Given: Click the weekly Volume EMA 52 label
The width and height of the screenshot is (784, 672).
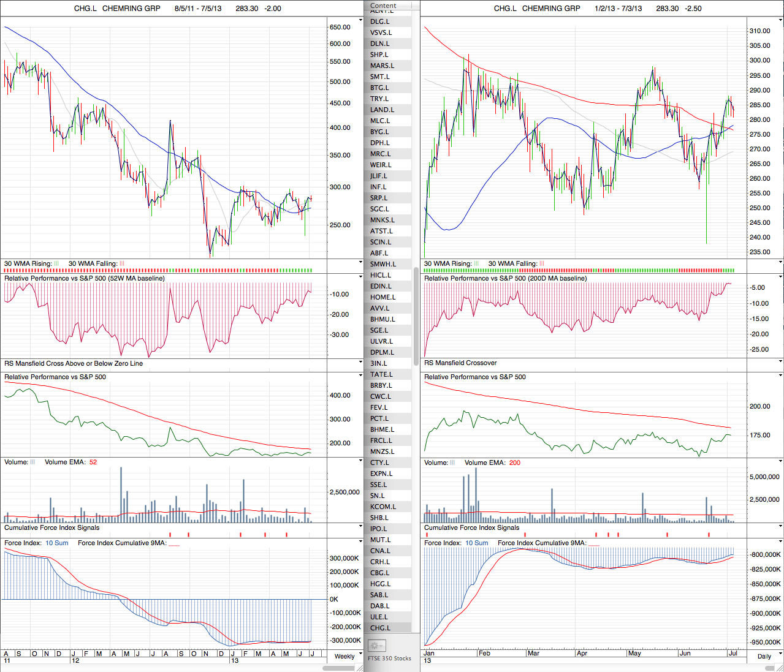Looking at the screenshot, I should pos(70,462).
